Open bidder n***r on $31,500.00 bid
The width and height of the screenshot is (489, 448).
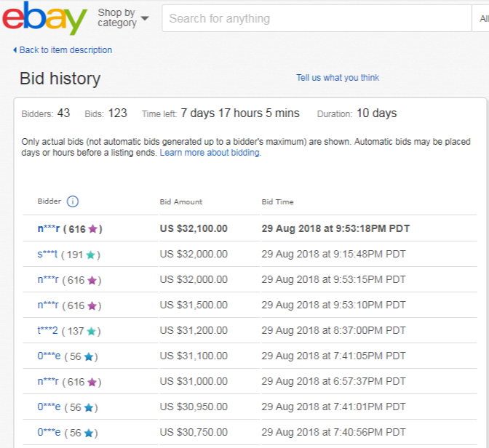[48, 305]
